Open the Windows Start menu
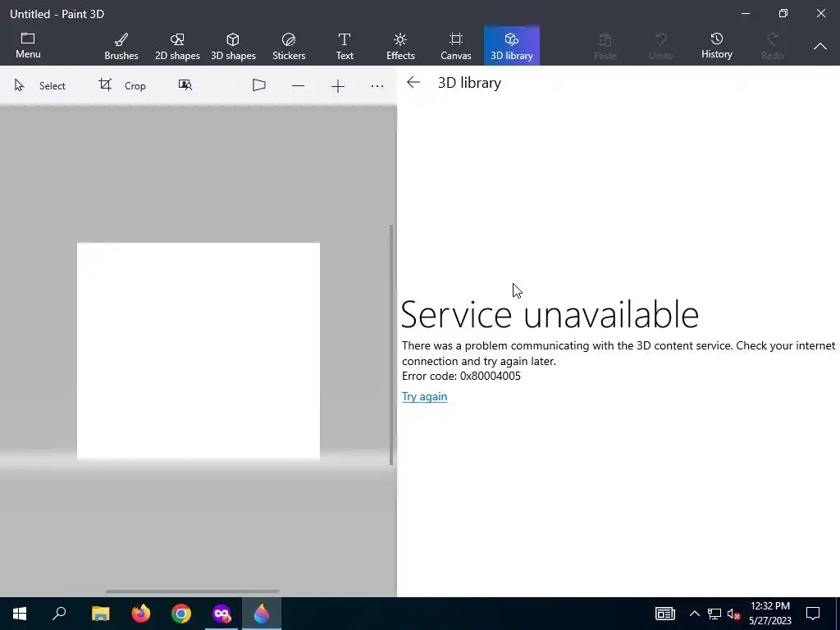Viewport: 840px width, 630px height. 20,614
